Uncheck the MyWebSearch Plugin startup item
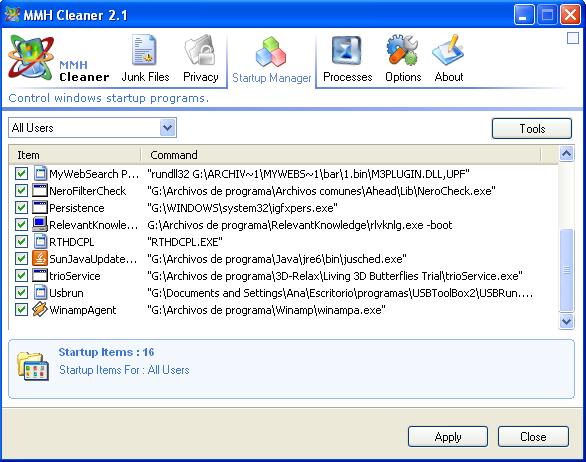586x462 pixels. 21,173
